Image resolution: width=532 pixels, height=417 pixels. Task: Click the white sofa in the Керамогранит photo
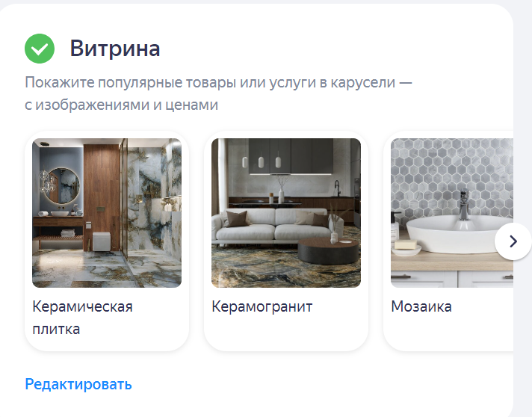pos(276,225)
